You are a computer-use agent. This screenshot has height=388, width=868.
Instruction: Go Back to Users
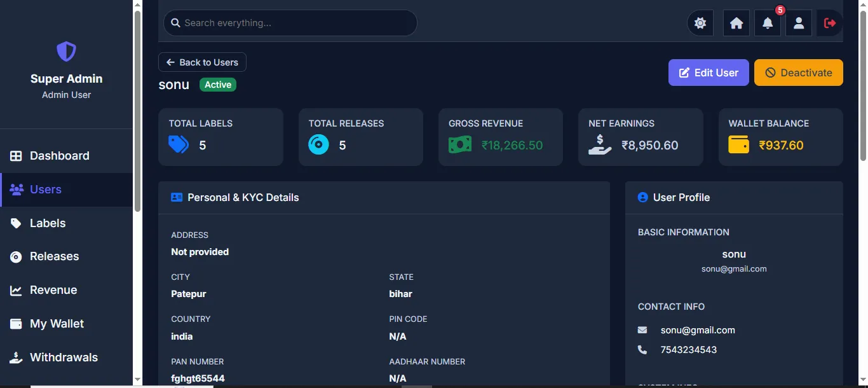pos(202,62)
